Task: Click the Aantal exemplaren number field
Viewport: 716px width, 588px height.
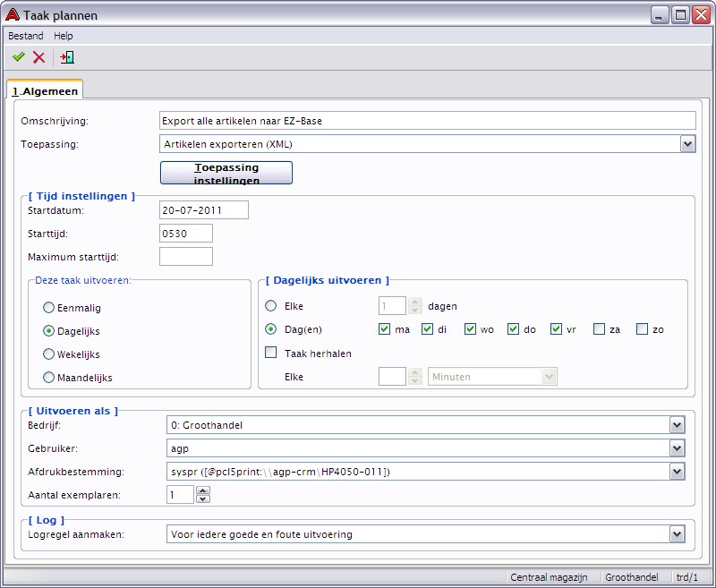Action: [x=181, y=495]
